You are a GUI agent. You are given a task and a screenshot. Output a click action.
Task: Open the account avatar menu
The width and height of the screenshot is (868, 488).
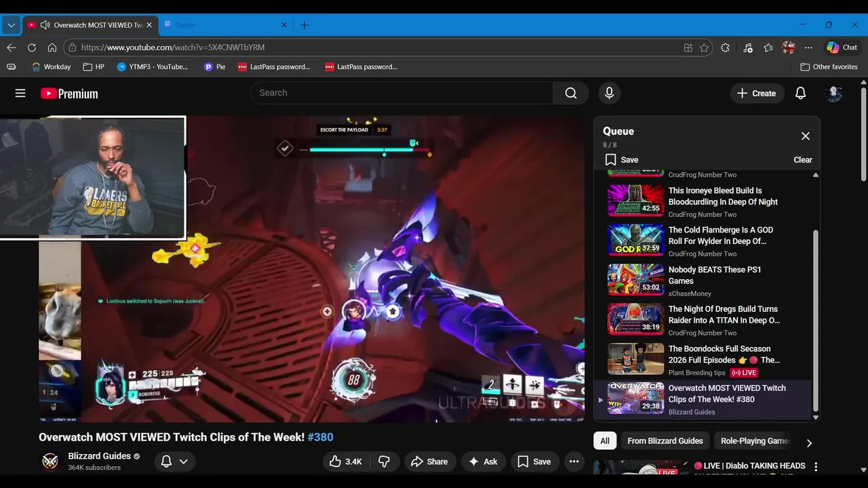point(833,93)
